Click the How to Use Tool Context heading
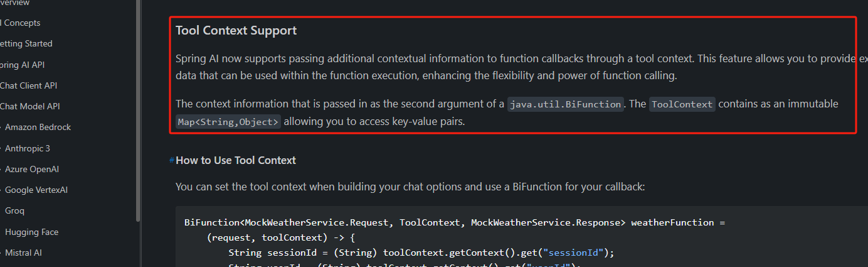The height and width of the screenshot is (267, 868). 236,160
